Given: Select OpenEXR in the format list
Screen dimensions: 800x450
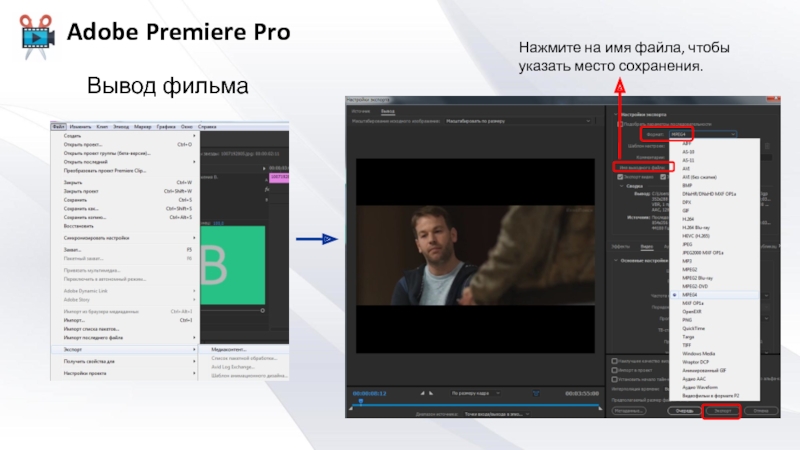Looking at the screenshot, I should (714, 311).
